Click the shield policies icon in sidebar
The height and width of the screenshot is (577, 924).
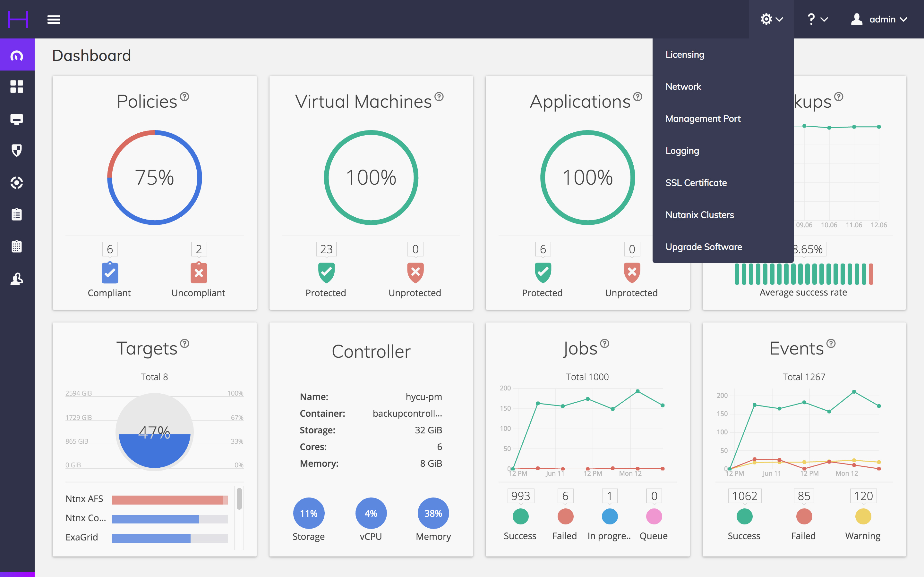pyautogui.click(x=17, y=150)
